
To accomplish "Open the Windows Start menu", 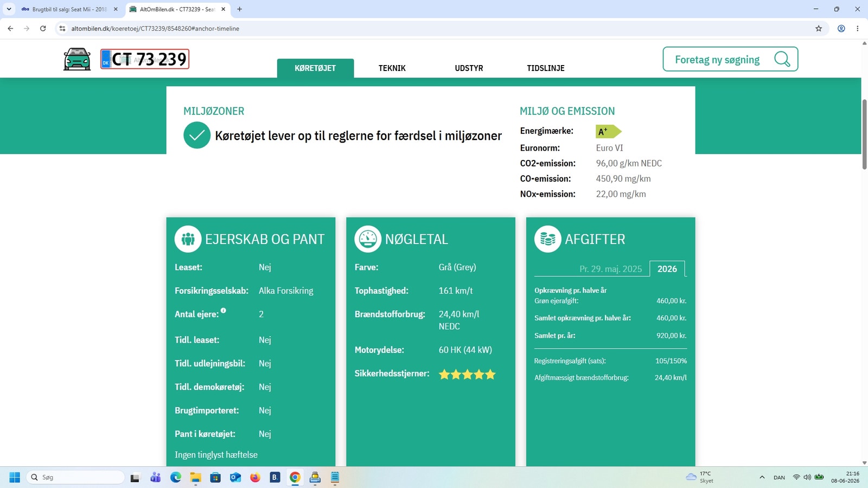I will click(15, 477).
